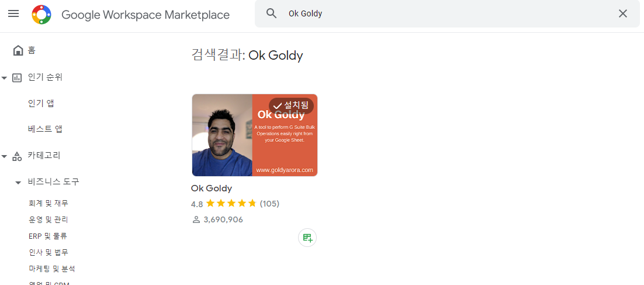Click the 3,690,906 user count
Image resolution: width=644 pixels, height=285 pixels.
click(223, 219)
